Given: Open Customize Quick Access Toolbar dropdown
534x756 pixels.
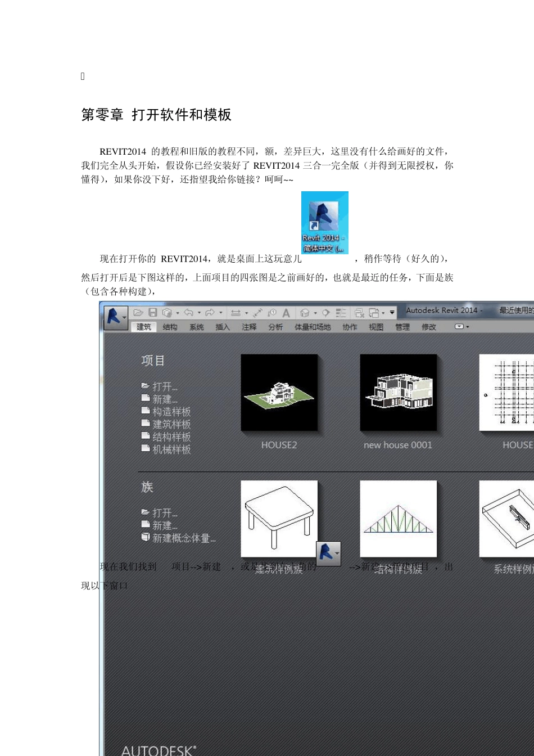Looking at the screenshot, I should click(392, 313).
